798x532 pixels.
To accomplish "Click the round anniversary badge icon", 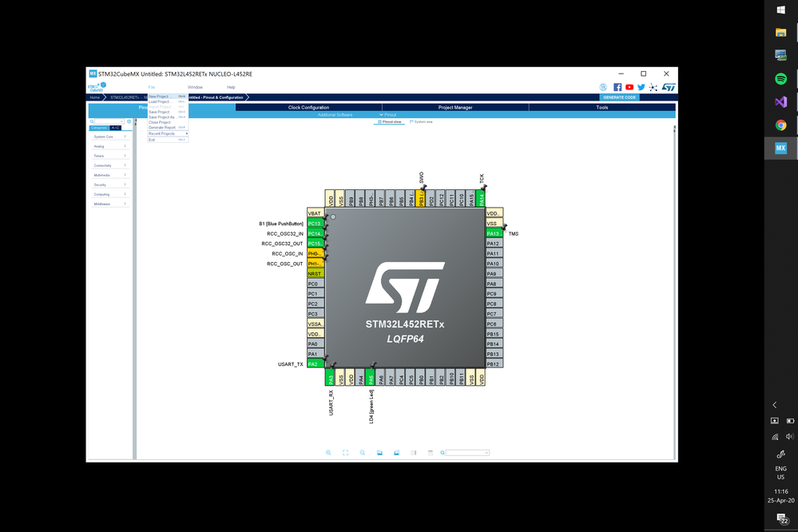I will (x=603, y=87).
